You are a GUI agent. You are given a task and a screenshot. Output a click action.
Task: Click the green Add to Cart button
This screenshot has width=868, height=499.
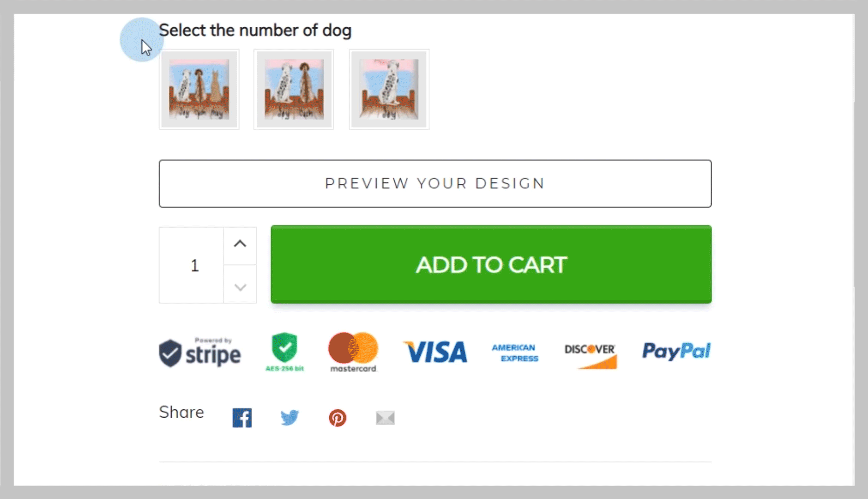(x=491, y=264)
